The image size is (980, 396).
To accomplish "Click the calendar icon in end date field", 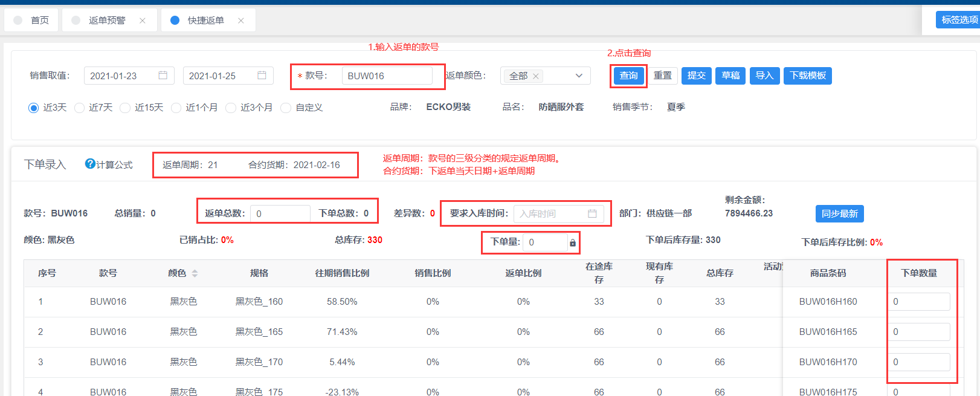I will click(x=262, y=76).
